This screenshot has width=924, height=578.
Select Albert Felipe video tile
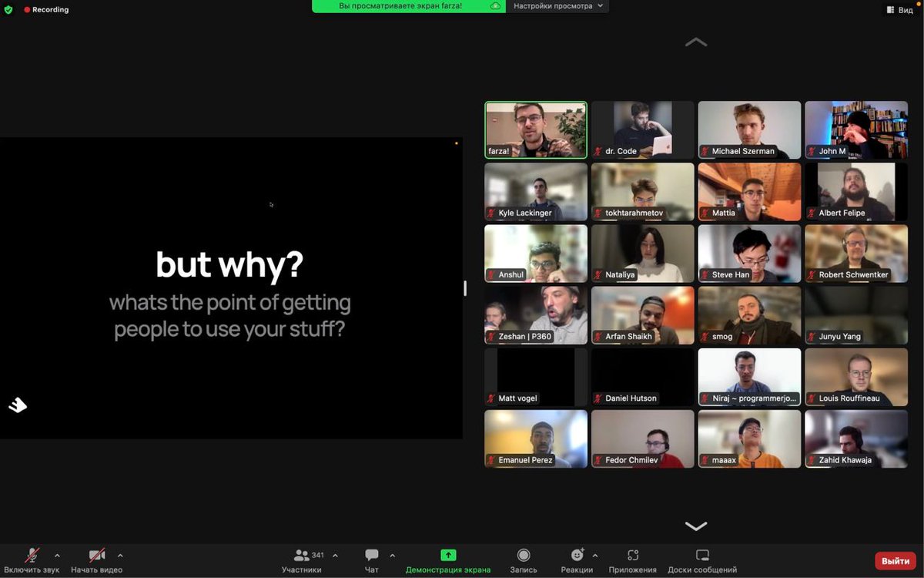click(x=856, y=192)
